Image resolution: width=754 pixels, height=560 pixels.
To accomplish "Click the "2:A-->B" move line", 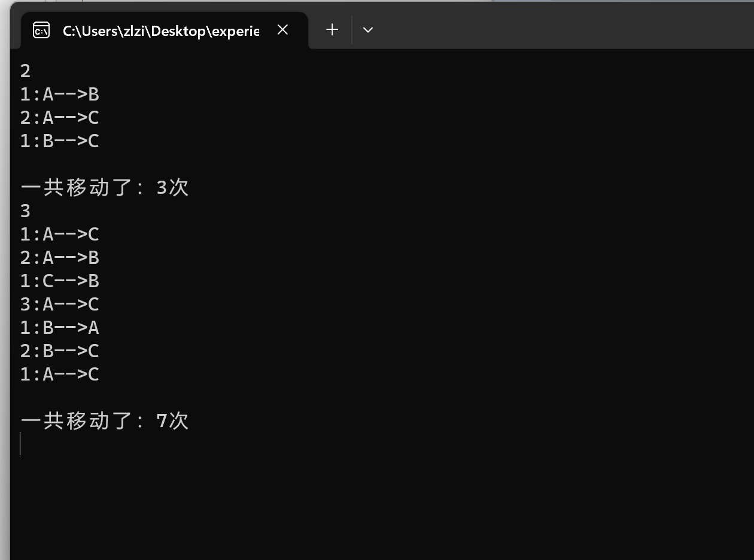I will click(59, 257).
